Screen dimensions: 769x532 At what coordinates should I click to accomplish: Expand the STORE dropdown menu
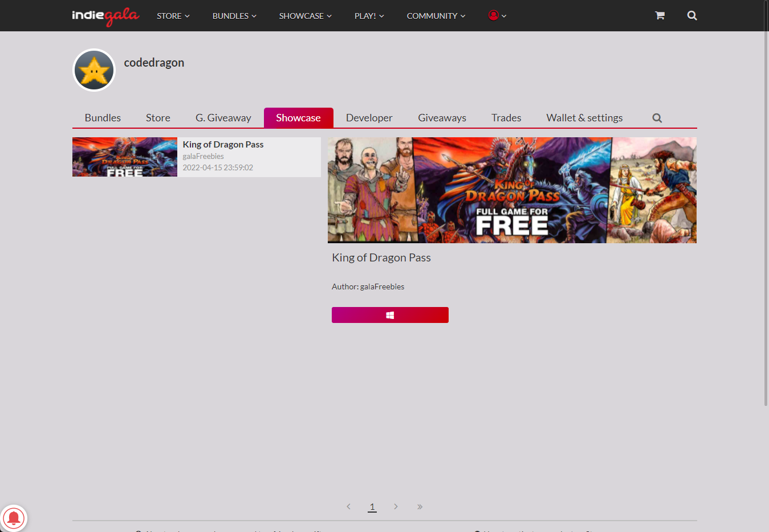tap(173, 16)
